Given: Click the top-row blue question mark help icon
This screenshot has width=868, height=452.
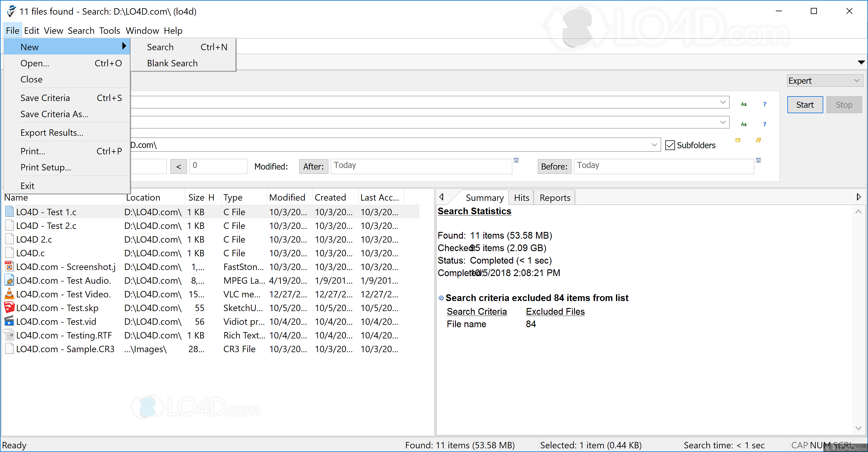Looking at the screenshot, I should pos(764,104).
